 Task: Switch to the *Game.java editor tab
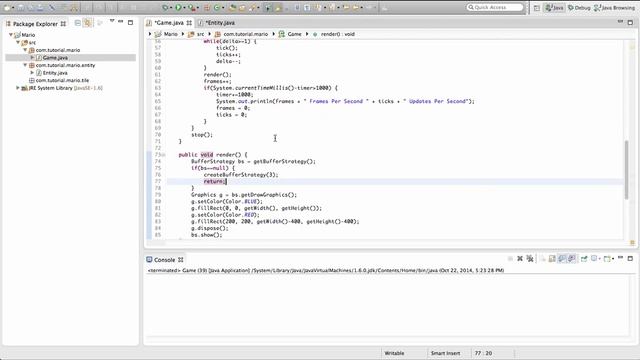click(169, 23)
